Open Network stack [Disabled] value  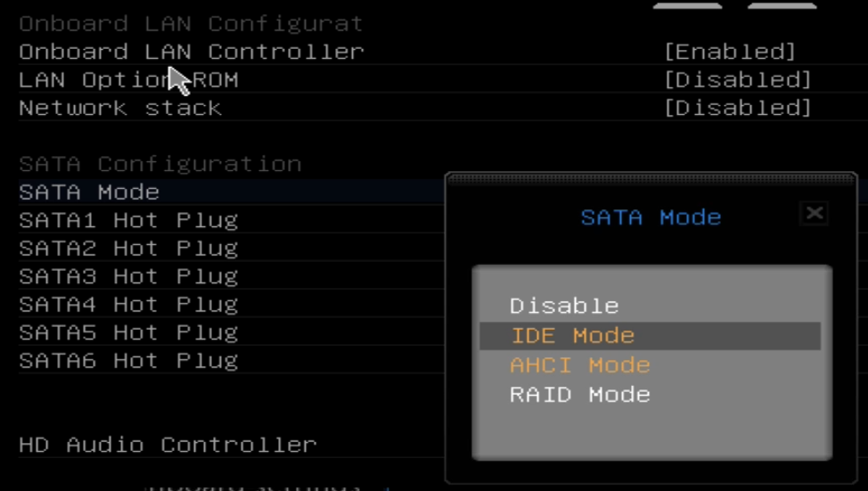pyautogui.click(x=737, y=109)
